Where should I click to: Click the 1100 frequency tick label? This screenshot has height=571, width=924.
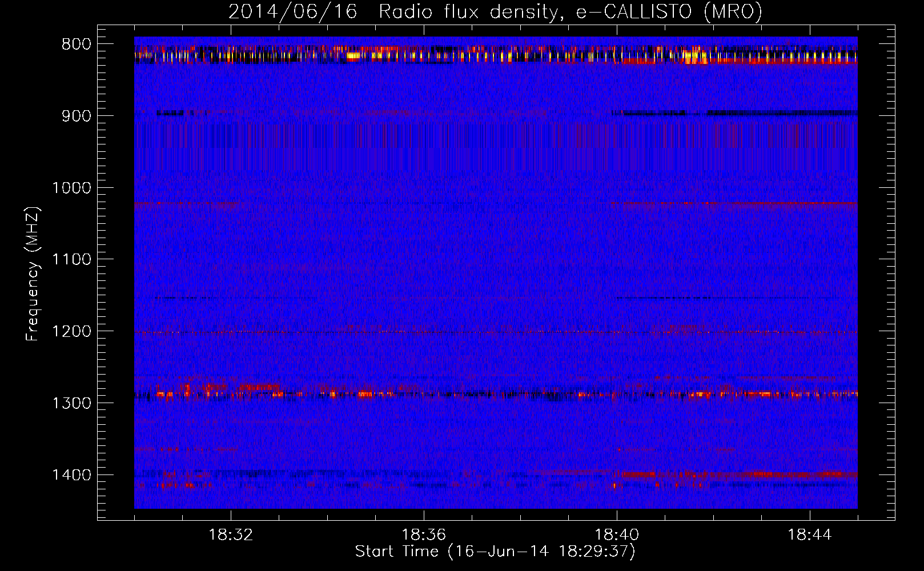[x=71, y=260]
